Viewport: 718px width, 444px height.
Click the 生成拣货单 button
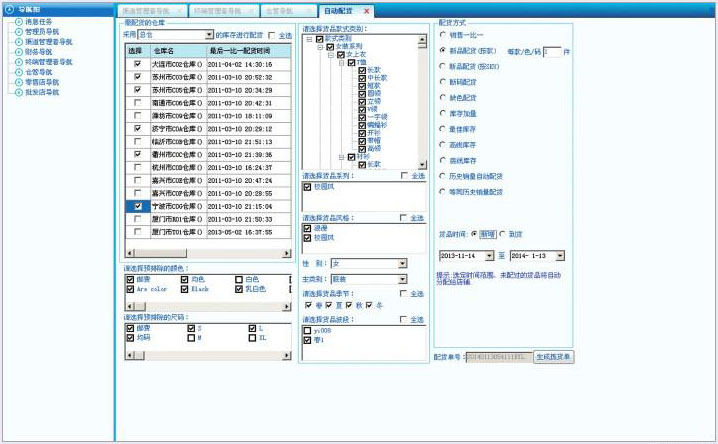(x=553, y=357)
